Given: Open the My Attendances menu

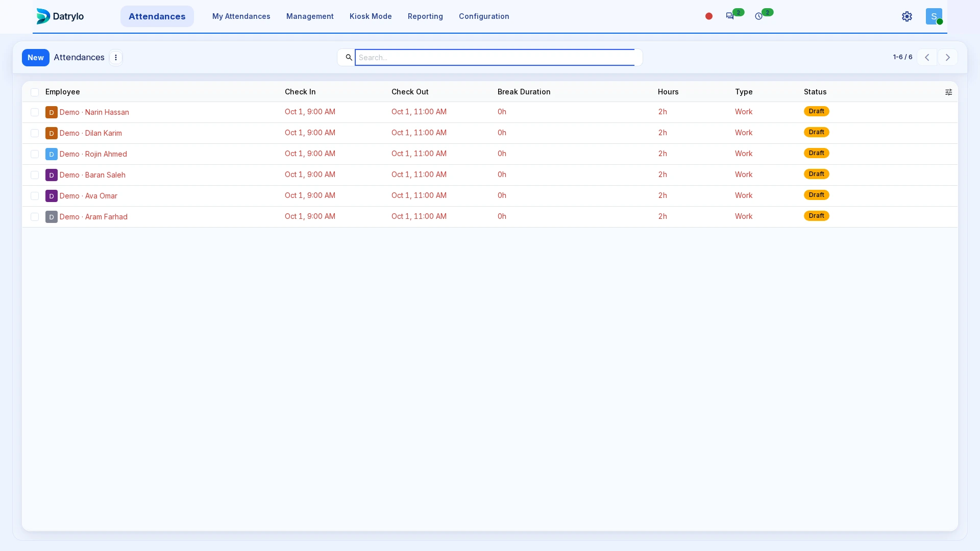Looking at the screenshot, I should (241, 16).
